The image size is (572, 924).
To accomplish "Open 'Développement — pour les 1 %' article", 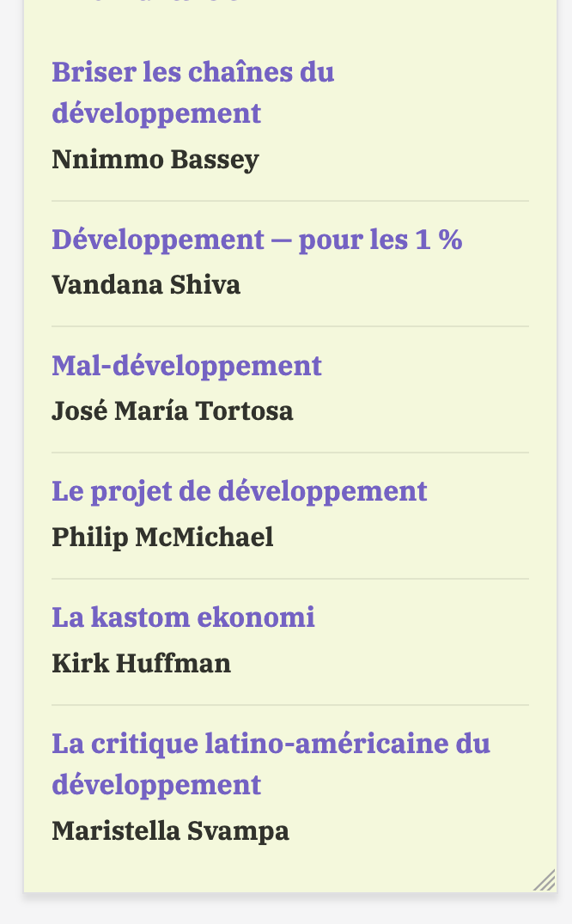I will coord(257,240).
